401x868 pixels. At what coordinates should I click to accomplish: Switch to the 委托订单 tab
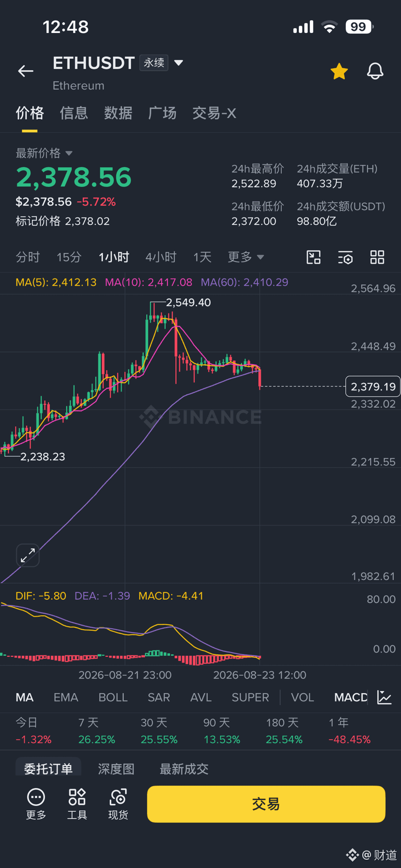click(x=48, y=768)
